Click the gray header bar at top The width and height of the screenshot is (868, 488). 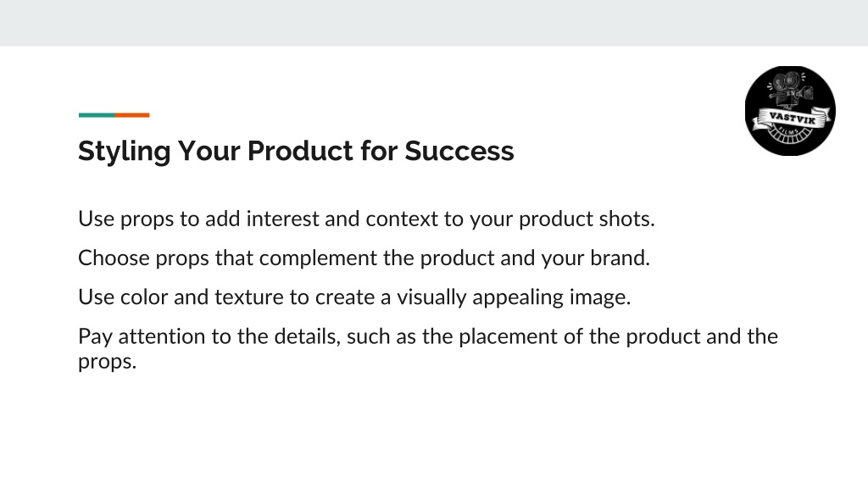pos(434,23)
